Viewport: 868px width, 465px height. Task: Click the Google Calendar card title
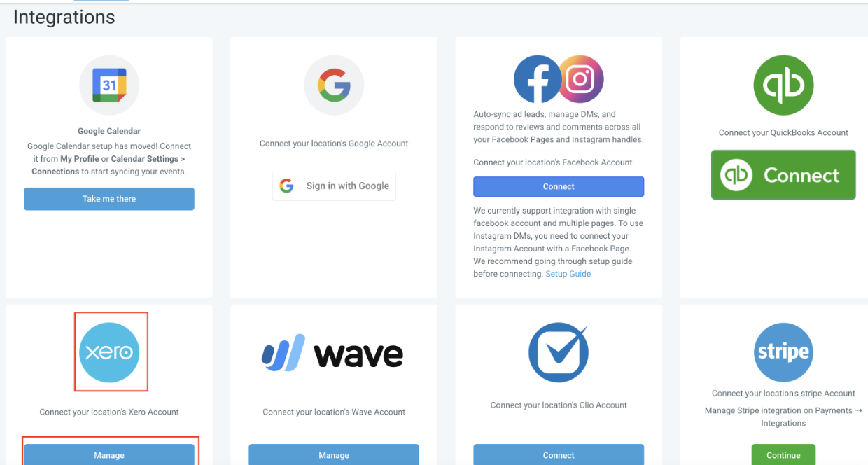click(x=109, y=131)
